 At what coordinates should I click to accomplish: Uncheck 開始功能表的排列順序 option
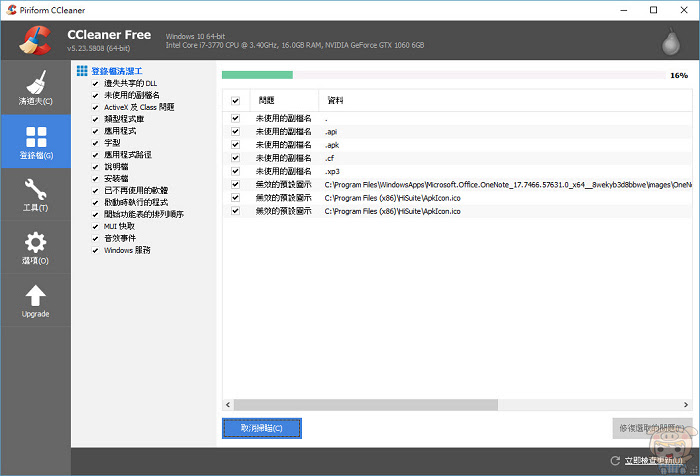click(x=95, y=215)
